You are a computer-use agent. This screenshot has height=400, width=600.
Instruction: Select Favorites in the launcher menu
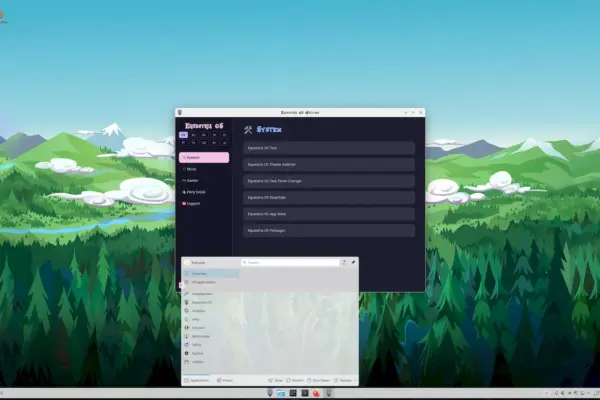pos(211,274)
